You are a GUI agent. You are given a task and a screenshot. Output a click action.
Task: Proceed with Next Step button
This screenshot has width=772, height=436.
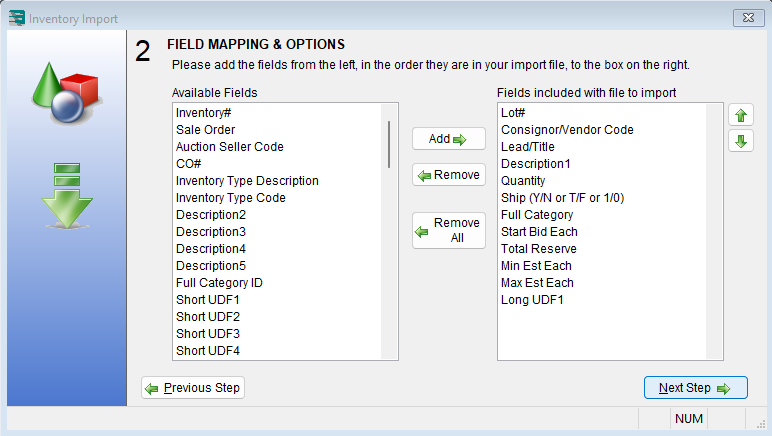pyautogui.click(x=696, y=388)
